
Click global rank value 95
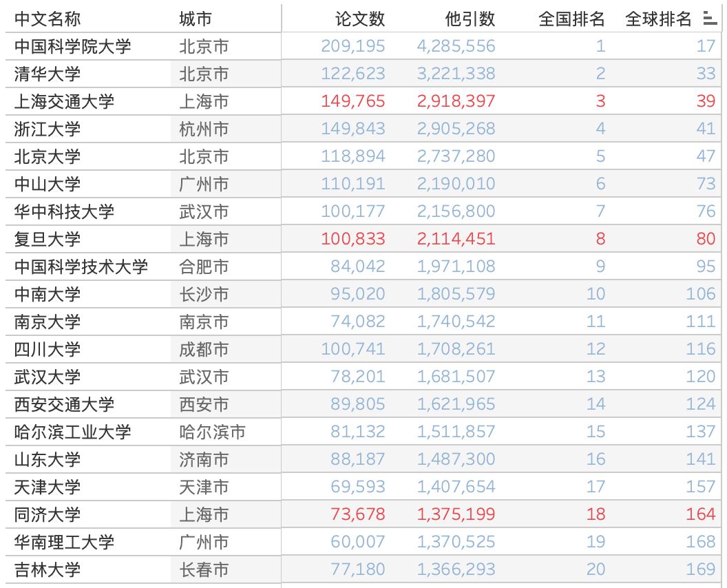(706, 266)
